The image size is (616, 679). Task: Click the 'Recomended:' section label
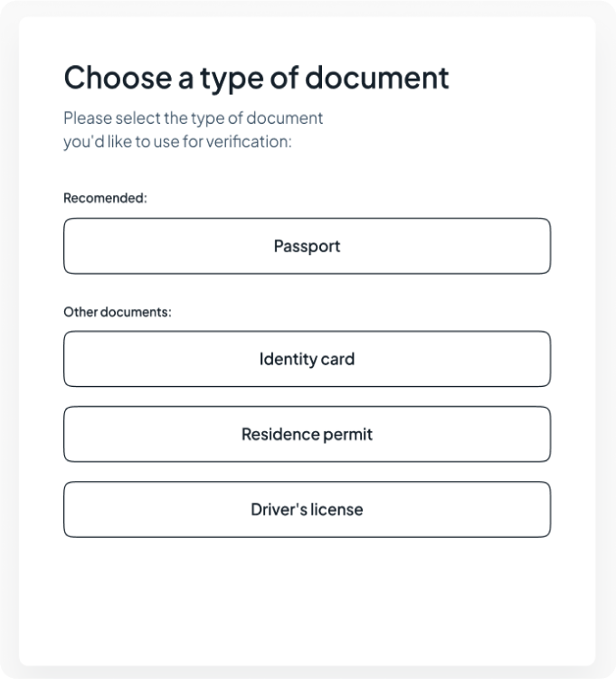(x=105, y=198)
